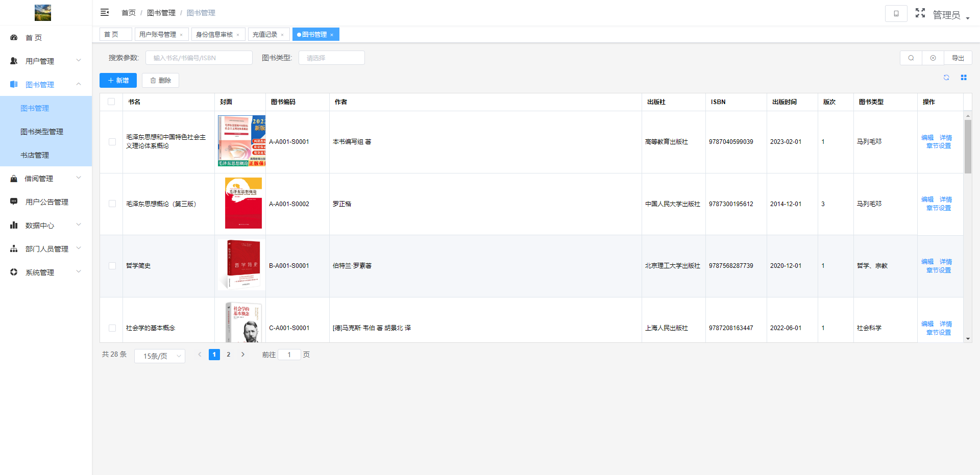Click the search magnifier icon button
980x475 pixels.
[911, 58]
